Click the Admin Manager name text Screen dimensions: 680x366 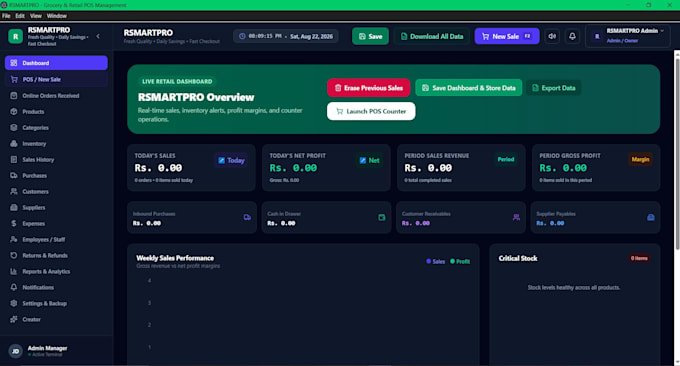coord(47,348)
